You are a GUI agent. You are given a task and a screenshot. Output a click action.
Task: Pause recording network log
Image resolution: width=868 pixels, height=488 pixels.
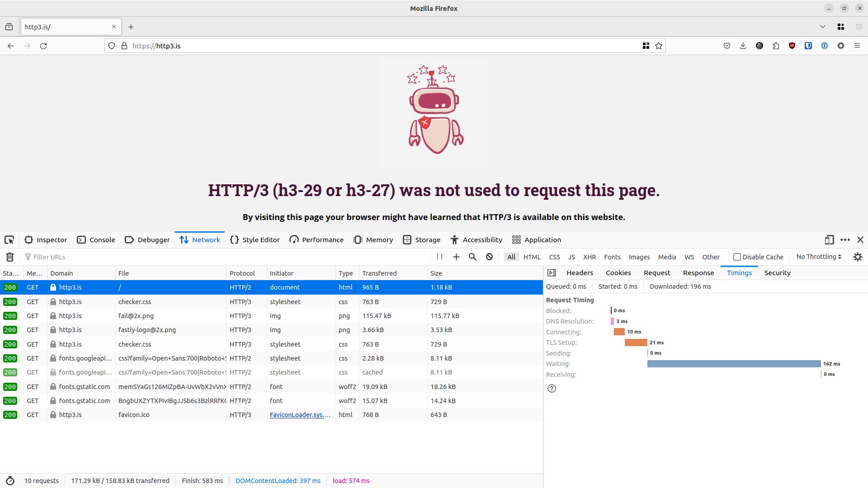click(439, 257)
